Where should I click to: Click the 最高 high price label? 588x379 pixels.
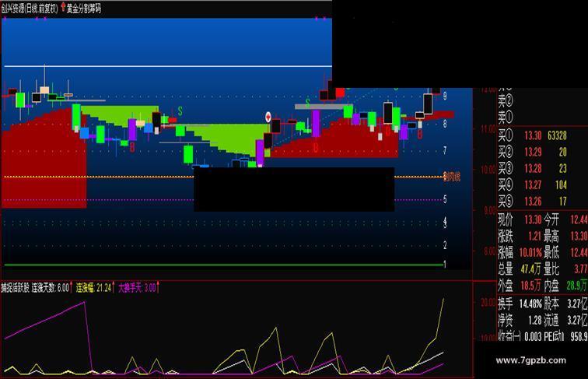[x=551, y=237]
